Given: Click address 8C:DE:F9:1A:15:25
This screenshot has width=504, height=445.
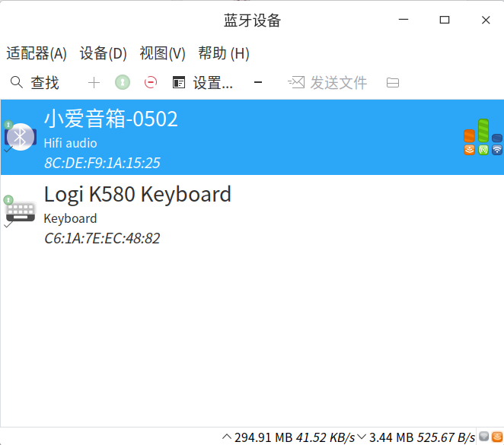Looking at the screenshot, I should tap(102, 163).
